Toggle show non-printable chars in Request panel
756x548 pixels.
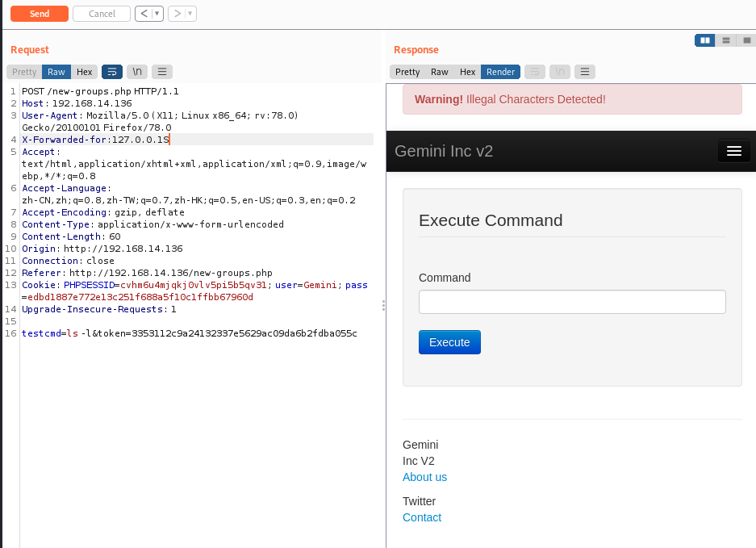[x=137, y=72]
